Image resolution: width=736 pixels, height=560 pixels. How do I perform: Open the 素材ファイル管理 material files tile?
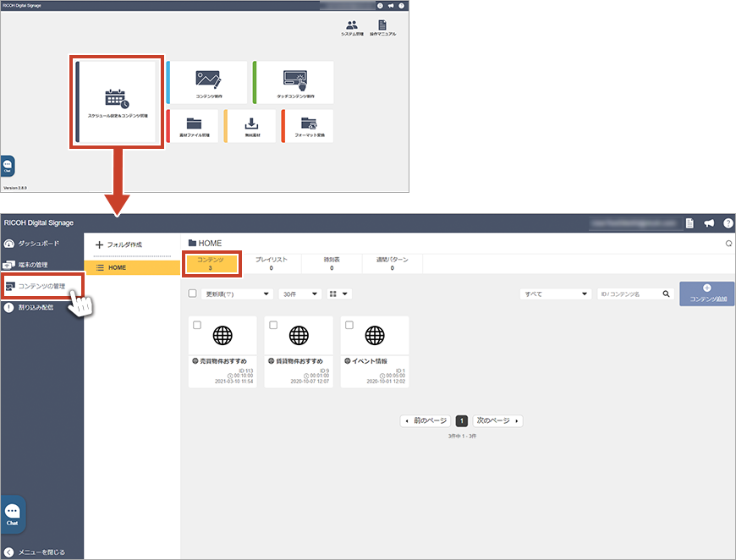(x=193, y=126)
